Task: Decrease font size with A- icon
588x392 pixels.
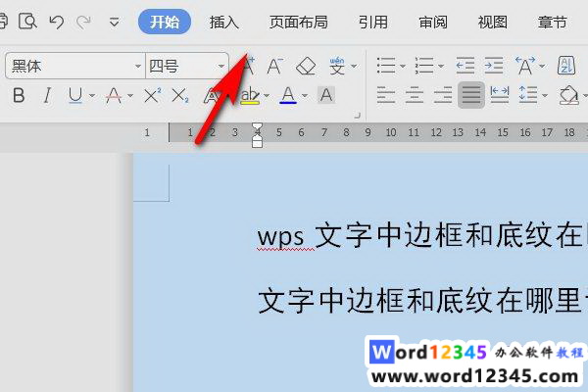Action: 275,66
